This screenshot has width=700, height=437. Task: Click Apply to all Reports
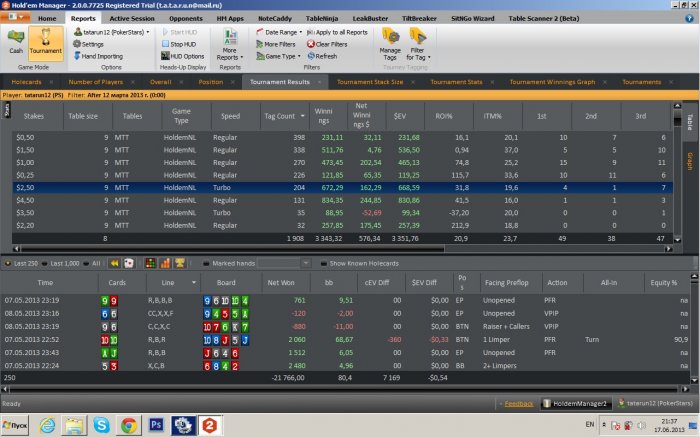pyautogui.click(x=337, y=32)
